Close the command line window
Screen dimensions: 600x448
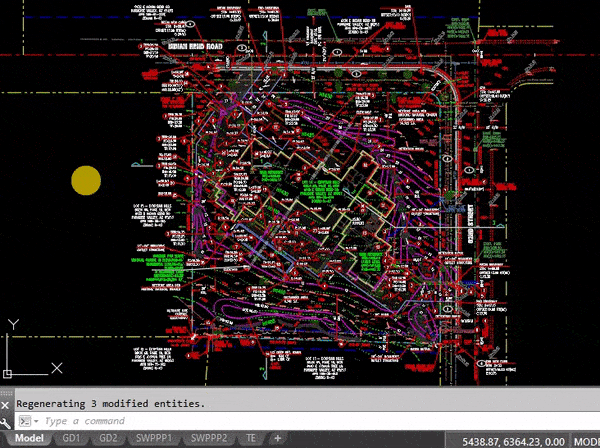pyautogui.click(x=5, y=405)
